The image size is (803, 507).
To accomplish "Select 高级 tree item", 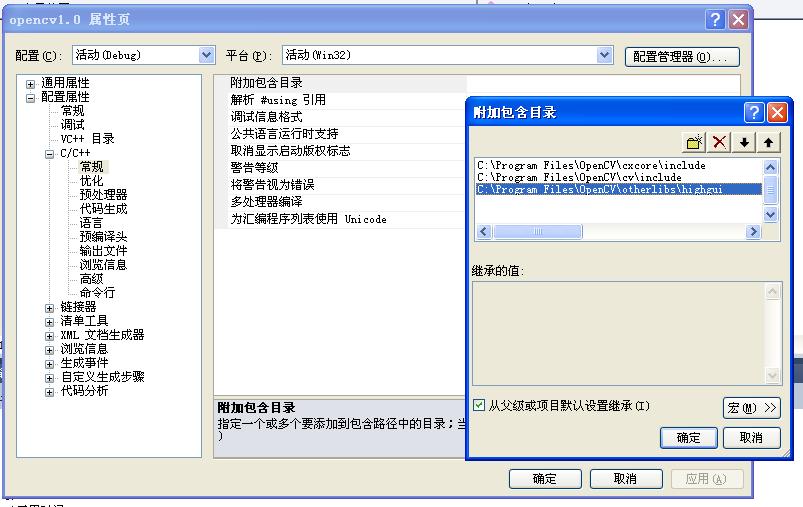I will tap(91, 279).
